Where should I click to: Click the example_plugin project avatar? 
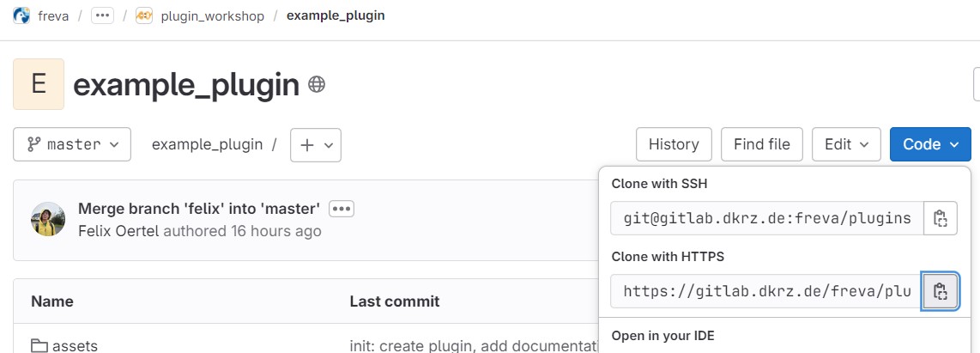point(39,84)
